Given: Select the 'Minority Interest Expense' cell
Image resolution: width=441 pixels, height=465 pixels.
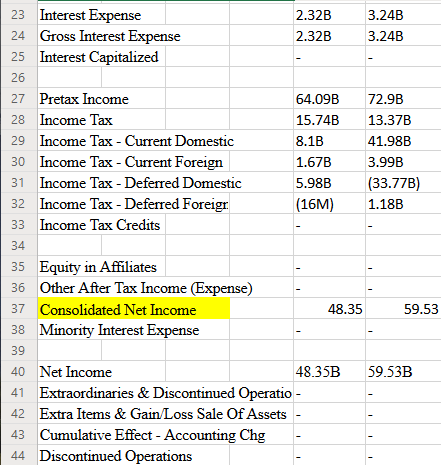Looking at the screenshot, I should [x=119, y=330].
